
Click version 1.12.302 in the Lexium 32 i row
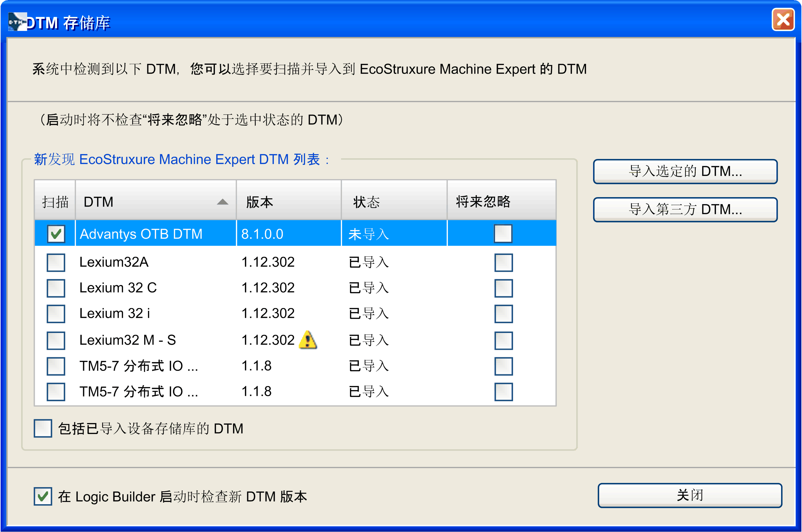268,313
